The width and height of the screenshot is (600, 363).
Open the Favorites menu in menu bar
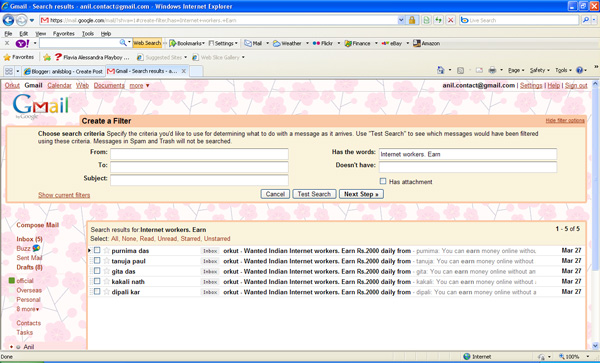(x=64, y=34)
